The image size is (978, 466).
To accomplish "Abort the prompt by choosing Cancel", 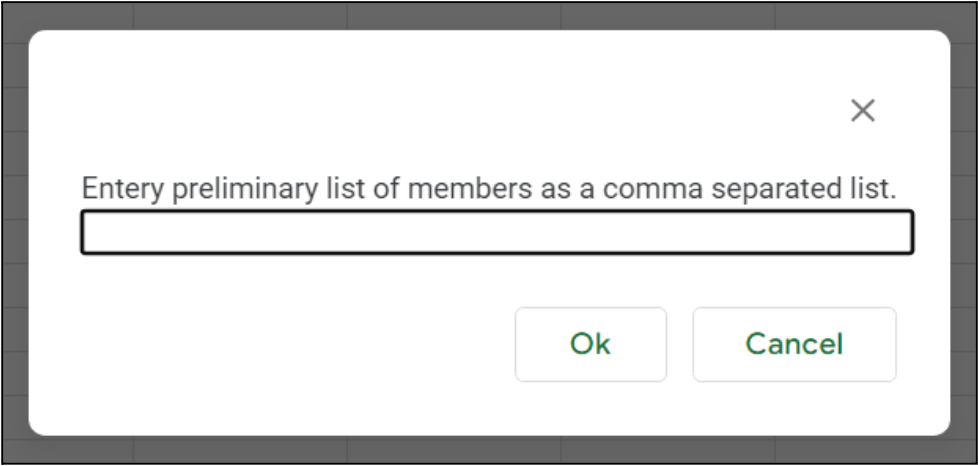I will [x=794, y=344].
